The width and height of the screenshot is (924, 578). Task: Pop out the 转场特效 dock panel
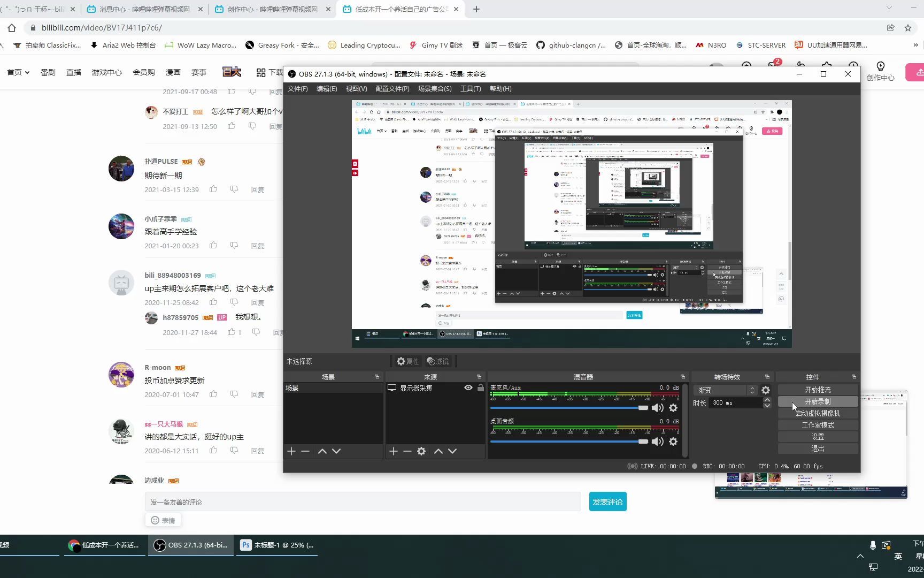(x=767, y=377)
